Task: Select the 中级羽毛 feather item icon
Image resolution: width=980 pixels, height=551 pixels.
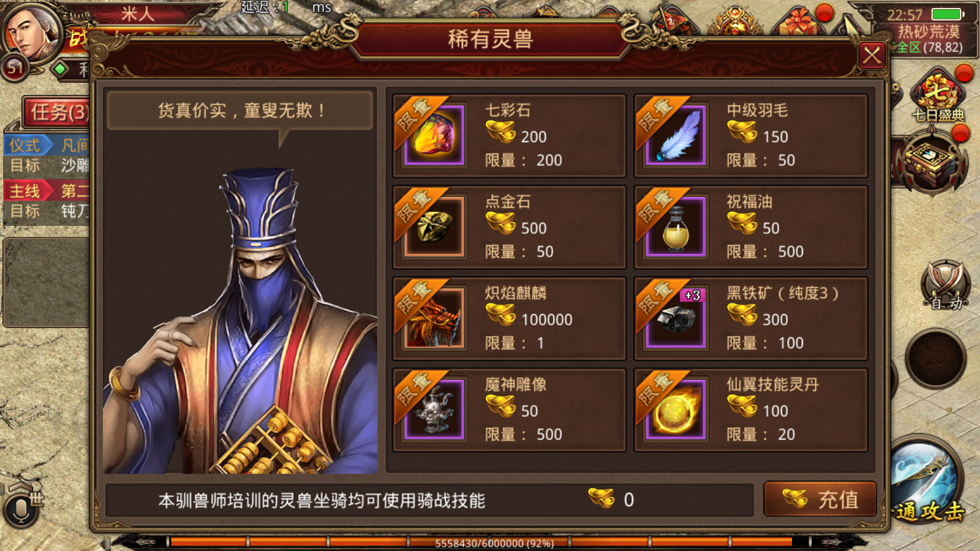Action: coord(676,135)
